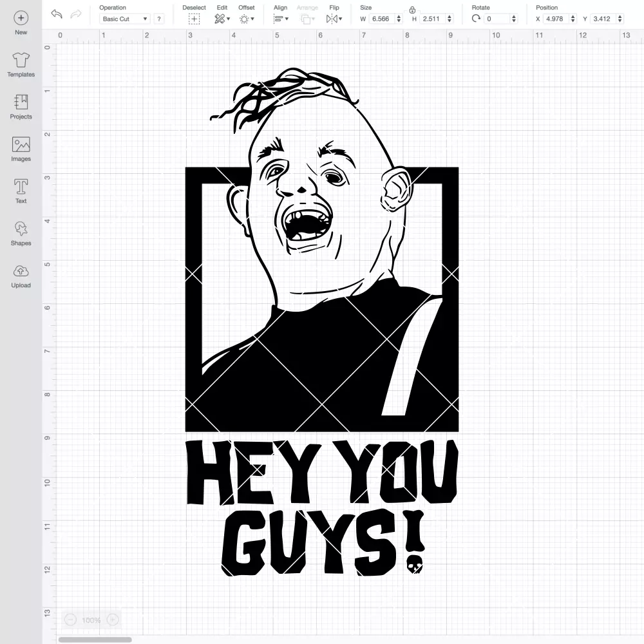Click the Operation label
The width and height of the screenshot is (644, 644).
pyautogui.click(x=113, y=7)
